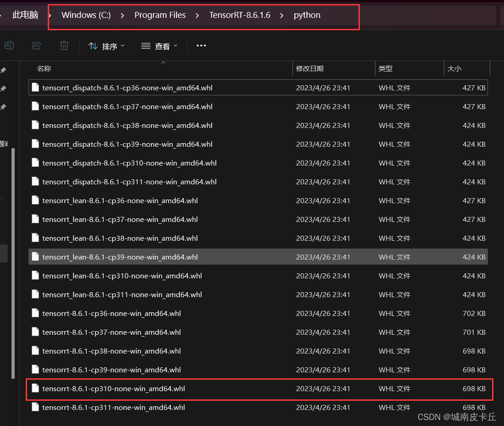Click file icon of tensorrt_lean cp311 wheel

pos(35,294)
